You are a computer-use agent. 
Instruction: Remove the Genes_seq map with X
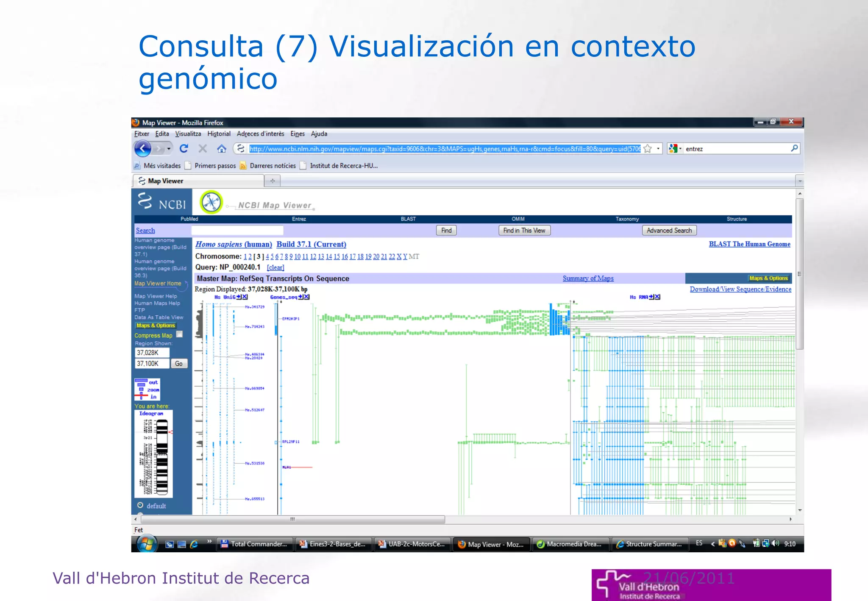coord(306,297)
